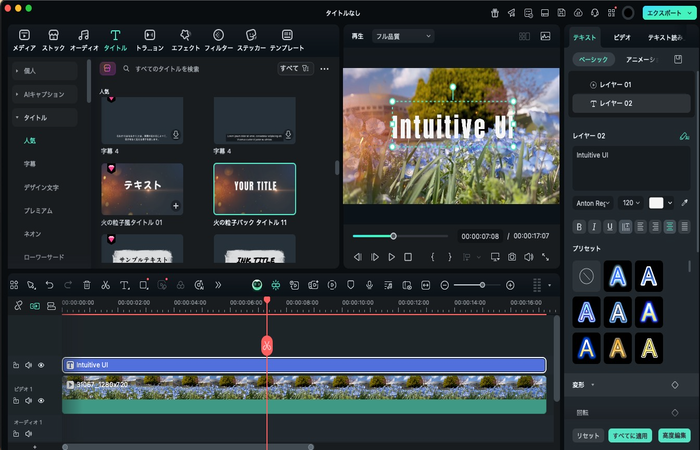
Task: Select 字幕 in the titles sidebar
Action: click(x=31, y=163)
